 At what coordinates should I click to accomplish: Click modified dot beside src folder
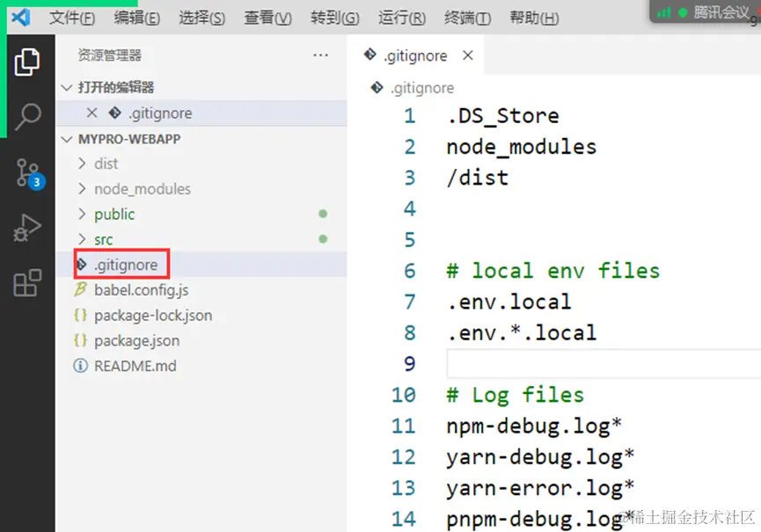(323, 239)
